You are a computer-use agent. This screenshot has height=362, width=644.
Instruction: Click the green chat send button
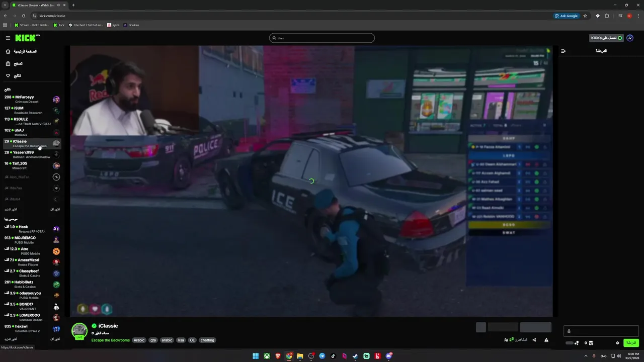[x=631, y=343]
